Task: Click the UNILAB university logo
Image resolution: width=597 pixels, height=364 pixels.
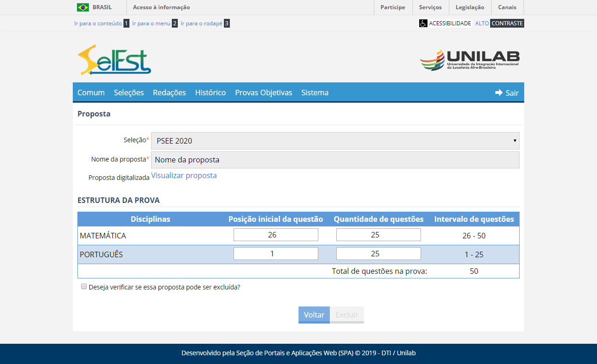Action: point(469,60)
